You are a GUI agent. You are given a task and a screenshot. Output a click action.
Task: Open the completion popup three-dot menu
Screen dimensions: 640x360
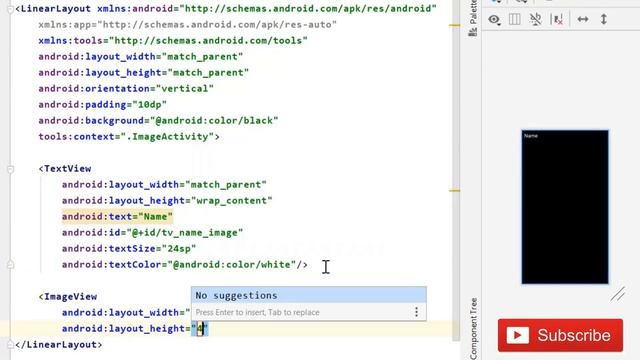click(x=416, y=312)
